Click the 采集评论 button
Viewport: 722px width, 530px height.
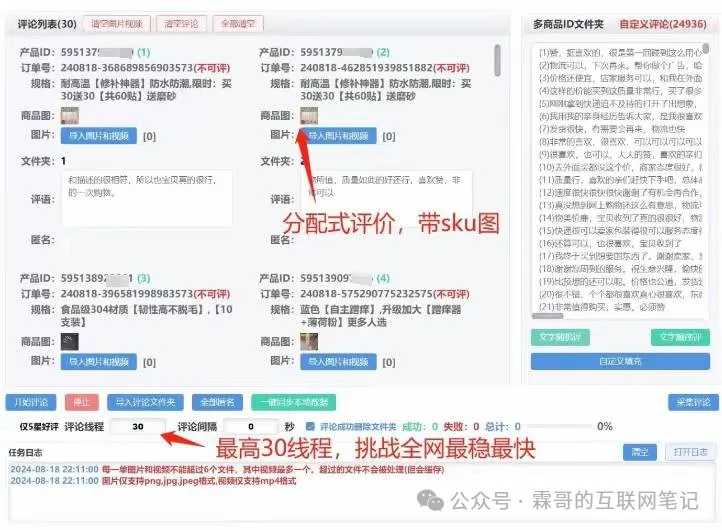693,402
